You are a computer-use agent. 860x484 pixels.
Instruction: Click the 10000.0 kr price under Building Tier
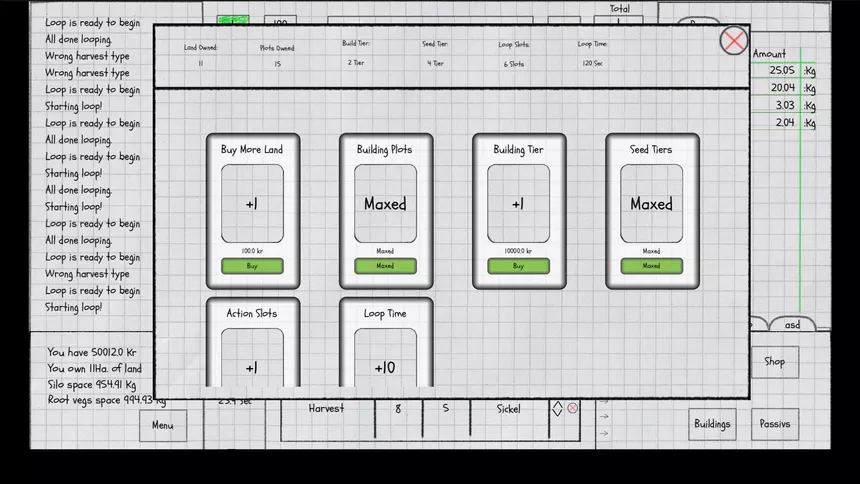(x=518, y=251)
